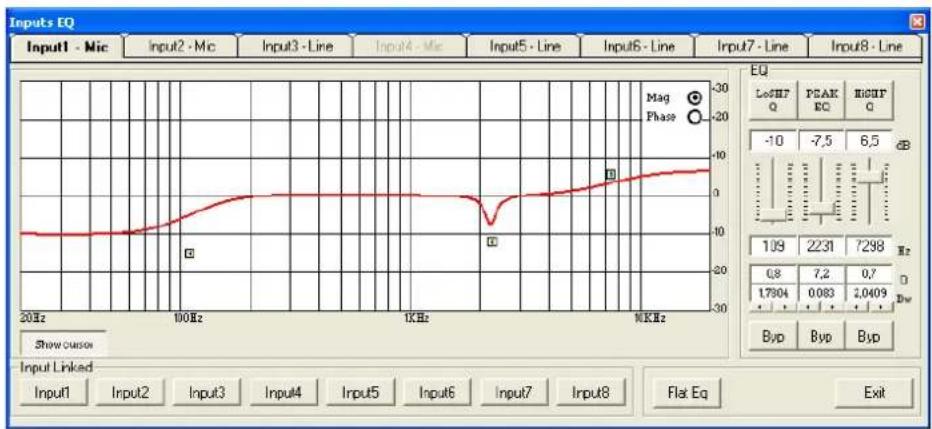Click the high shelf EQ node marker on graph

(x=609, y=174)
